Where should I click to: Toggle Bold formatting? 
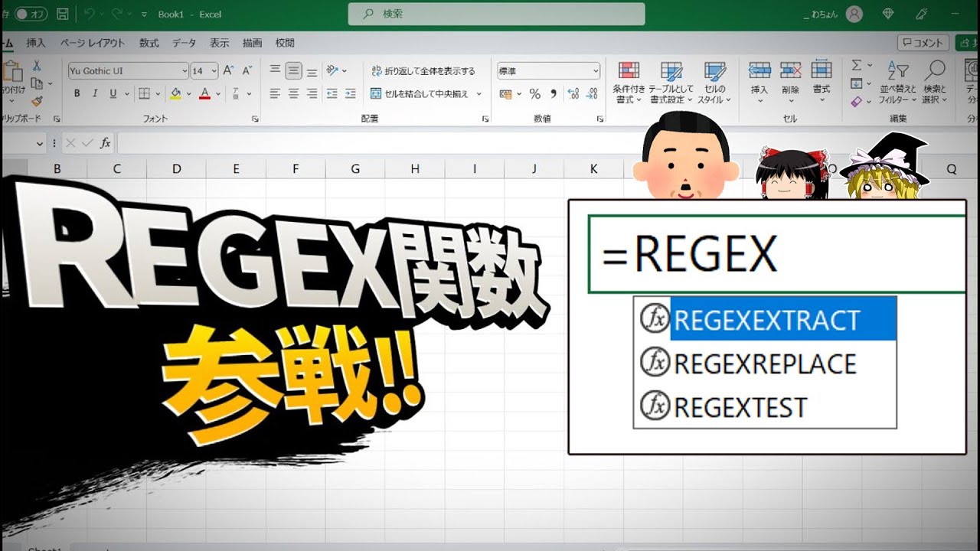tap(77, 93)
